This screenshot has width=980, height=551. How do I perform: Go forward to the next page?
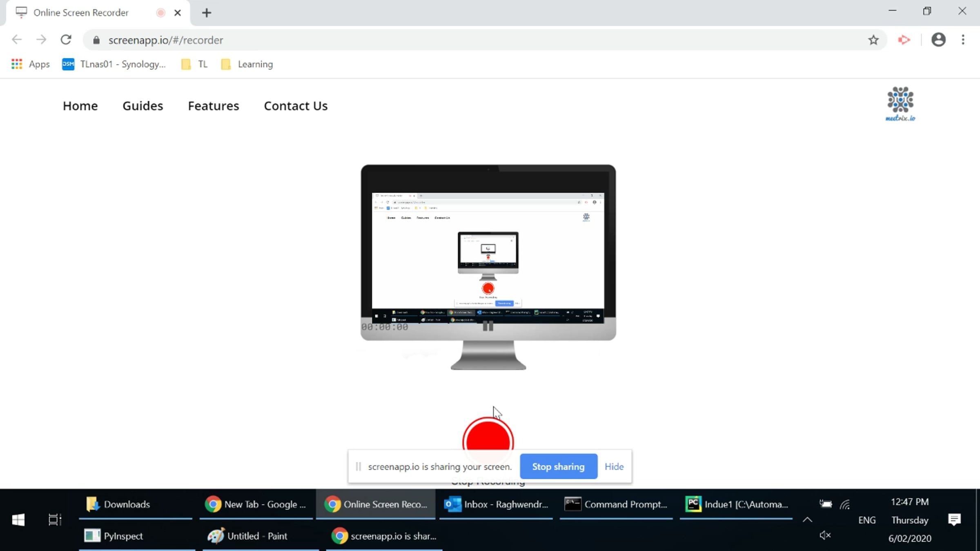41,40
